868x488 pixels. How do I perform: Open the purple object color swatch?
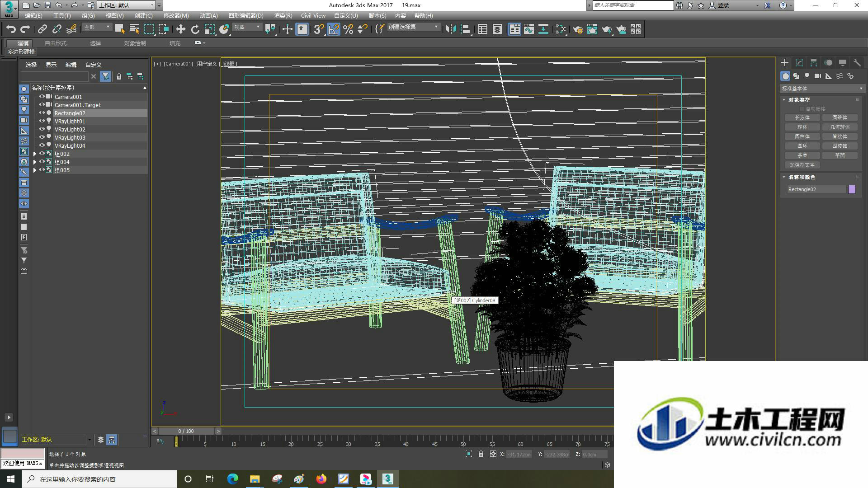[852, 189]
